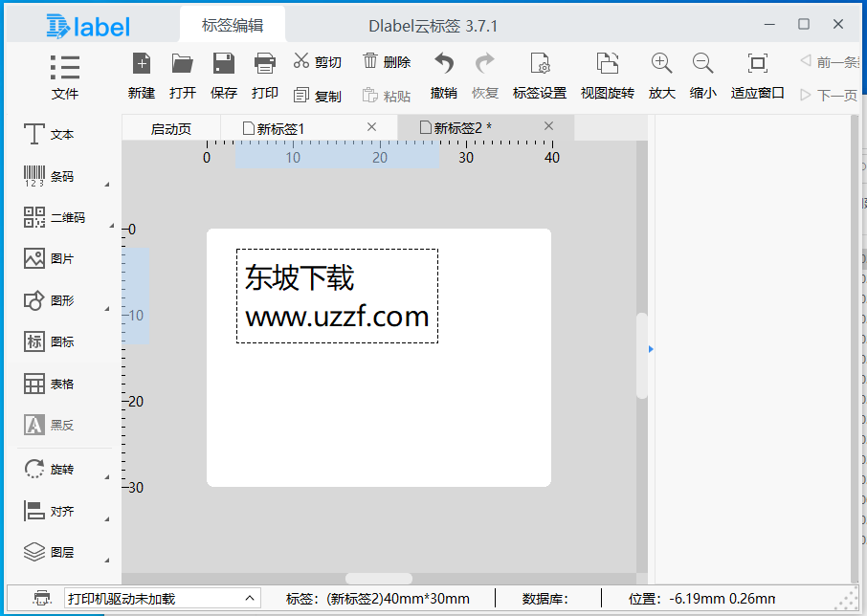The height and width of the screenshot is (616, 867).
Task: Click the vertical canvas scrollbar
Action: point(641,356)
